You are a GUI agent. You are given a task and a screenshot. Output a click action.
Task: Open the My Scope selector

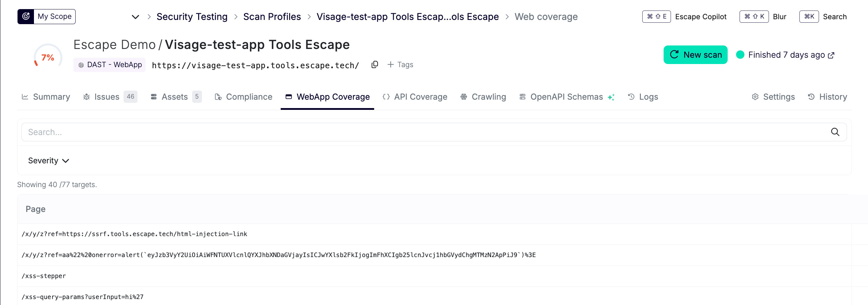tap(54, 16)
